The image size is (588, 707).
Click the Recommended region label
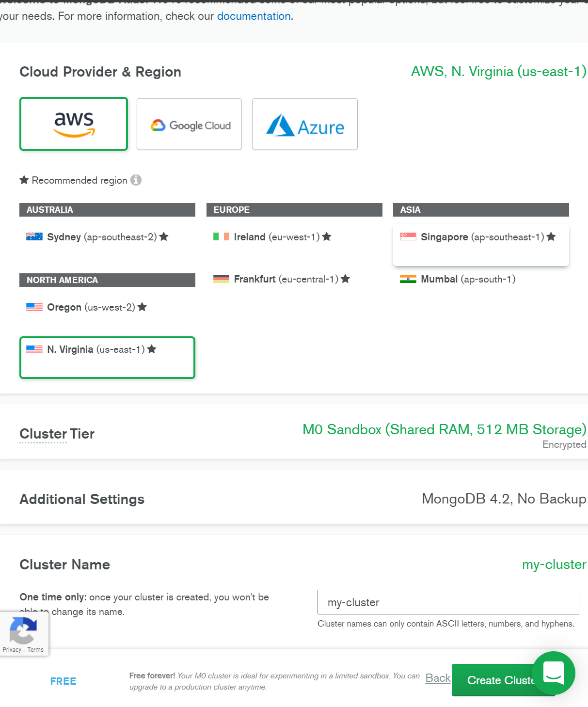pyautogui.click(x=79, y=180)
